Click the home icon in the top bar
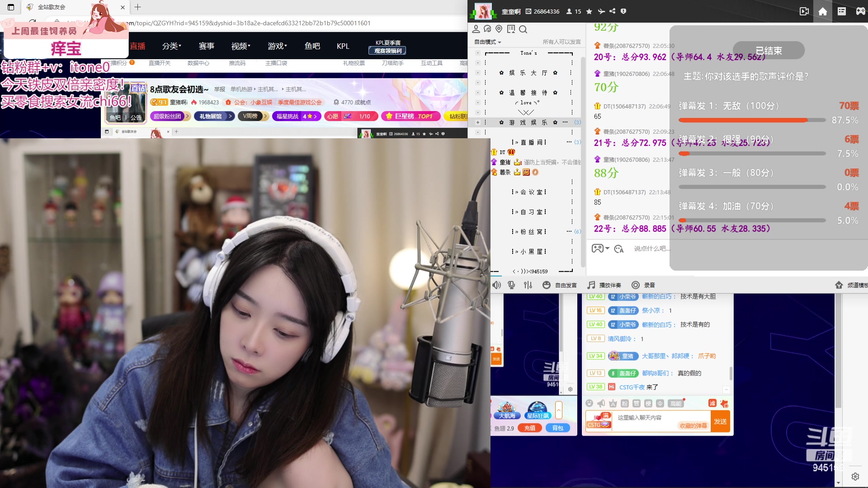This screenshot has width=868, height=488. click(x=822, y=11)
